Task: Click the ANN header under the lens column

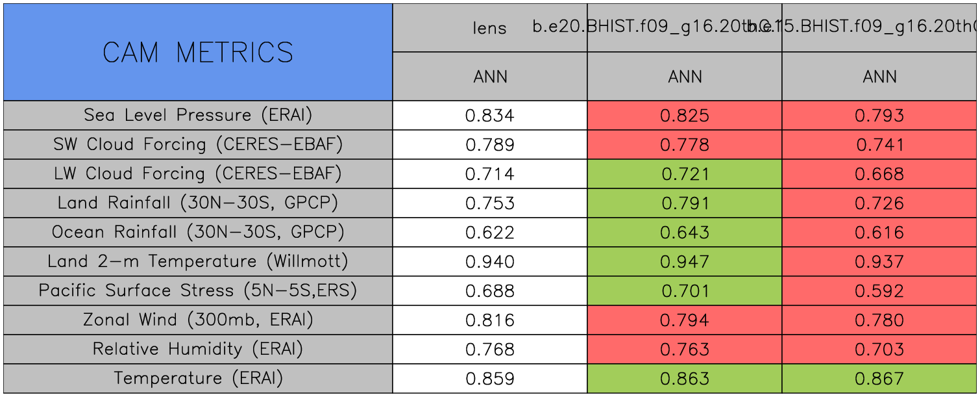Action: pyautogui.click(x=489, y=77)
